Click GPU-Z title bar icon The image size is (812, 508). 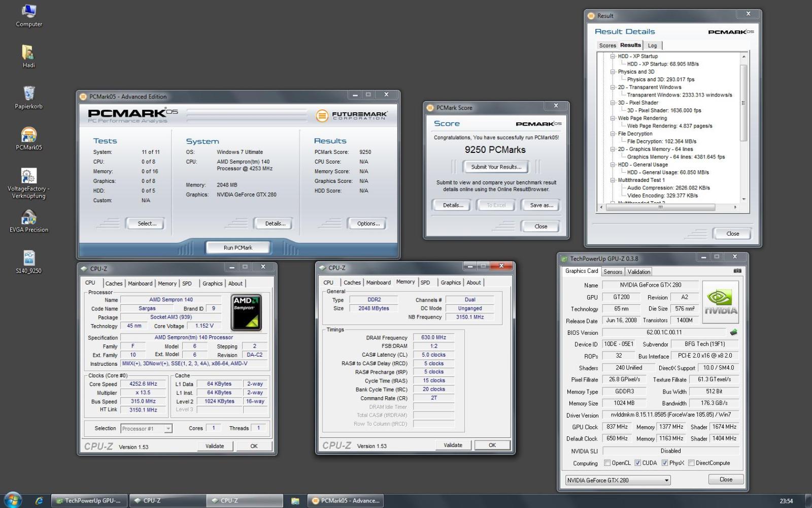564,259
